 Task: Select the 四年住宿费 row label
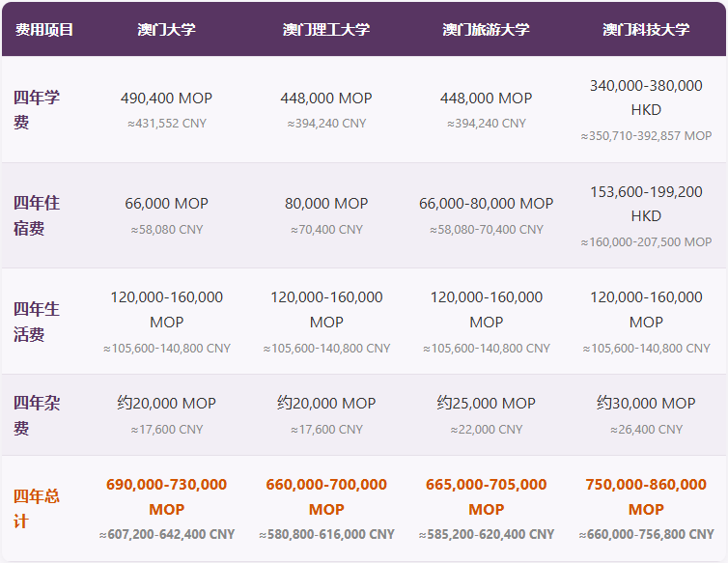point(37,215)
